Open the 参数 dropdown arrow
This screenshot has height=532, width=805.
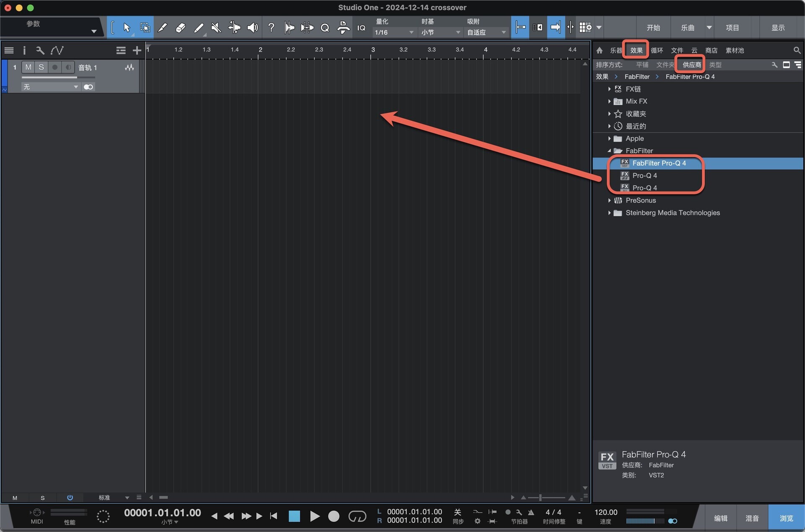coord(94,31)
